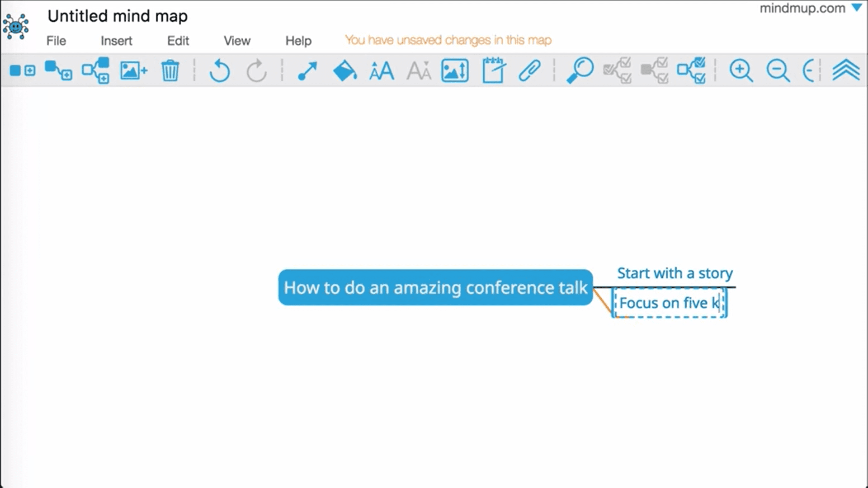
Task: Collapse the toolbar with double chevron
Action: (846, 70)
